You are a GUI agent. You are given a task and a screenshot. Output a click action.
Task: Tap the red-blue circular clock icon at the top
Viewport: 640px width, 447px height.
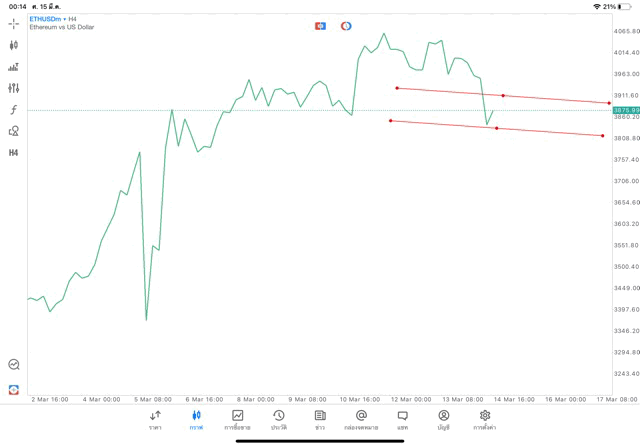346,25
